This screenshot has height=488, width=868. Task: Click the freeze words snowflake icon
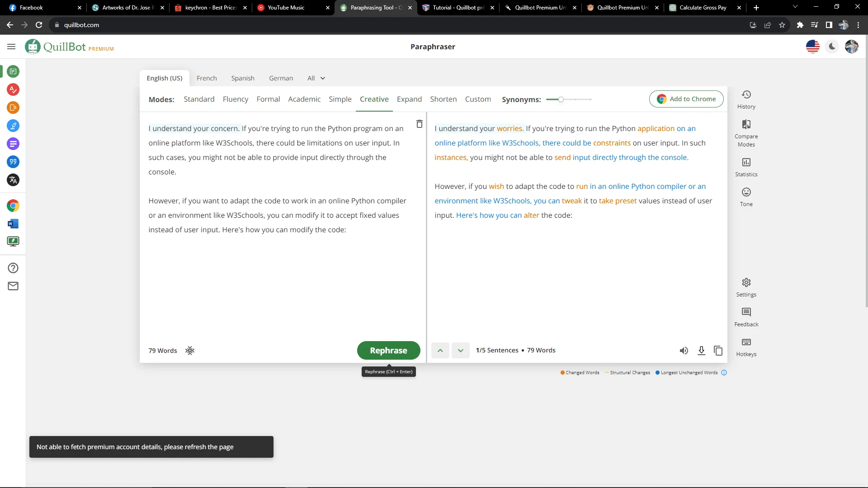(190, 350)
